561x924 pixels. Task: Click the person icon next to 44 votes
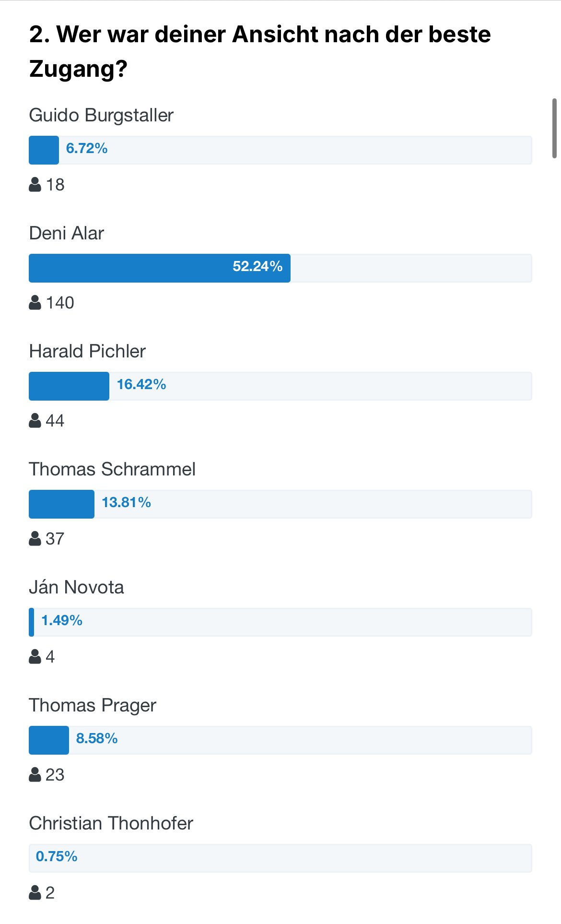35,420
